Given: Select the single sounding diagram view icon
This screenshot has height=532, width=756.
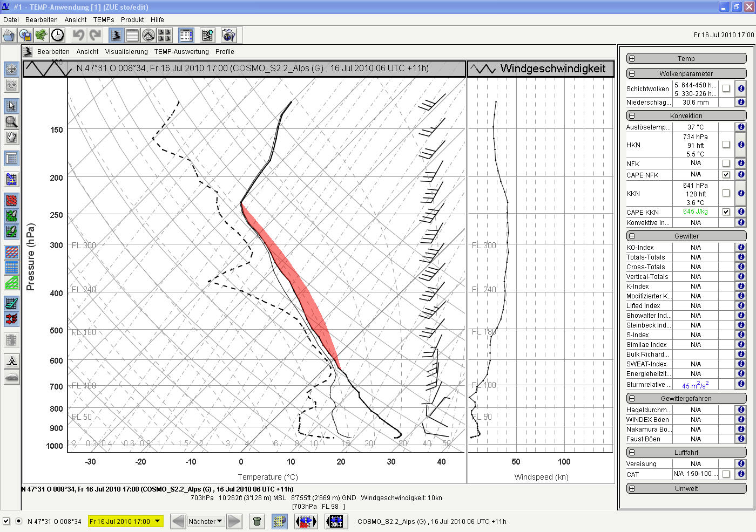Looking at the screenshot, I should [116, 36].
